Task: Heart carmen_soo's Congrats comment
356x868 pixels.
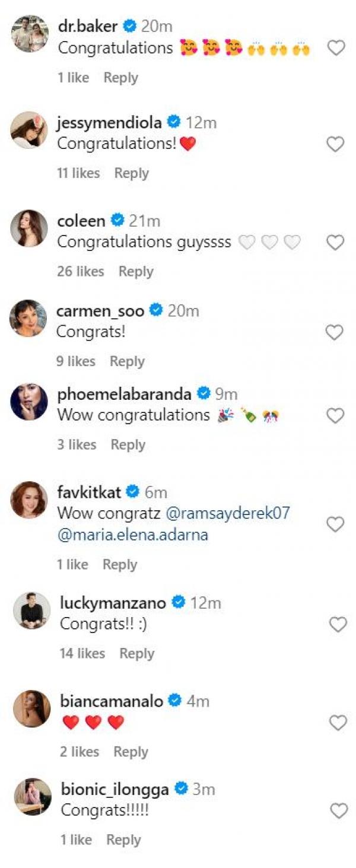Action: 335,333
